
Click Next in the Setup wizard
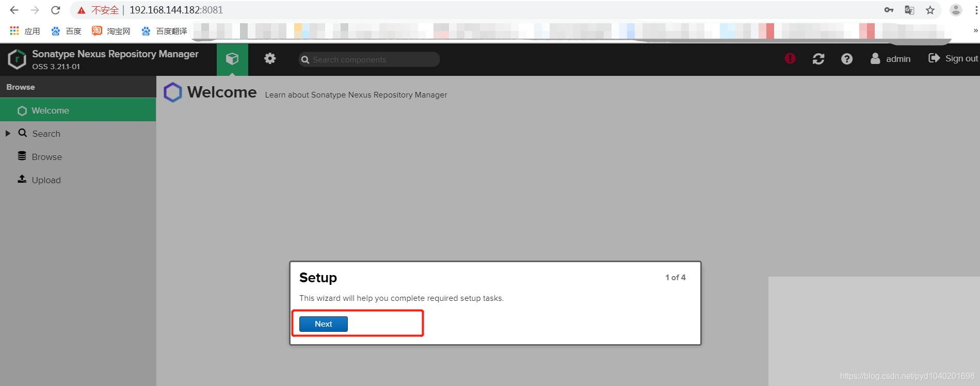[x=324, y=324]
